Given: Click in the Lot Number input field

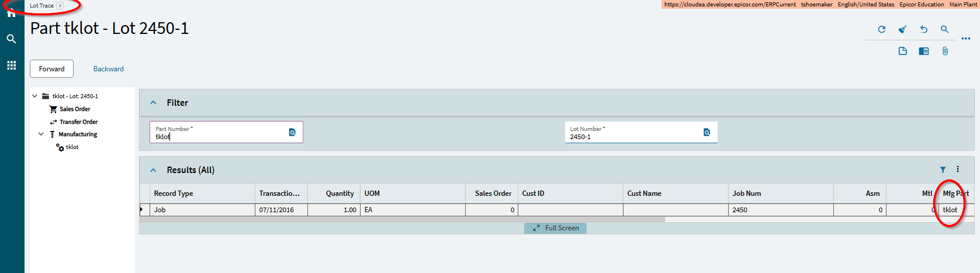Looking at the screenshot, I should point(634,137).
